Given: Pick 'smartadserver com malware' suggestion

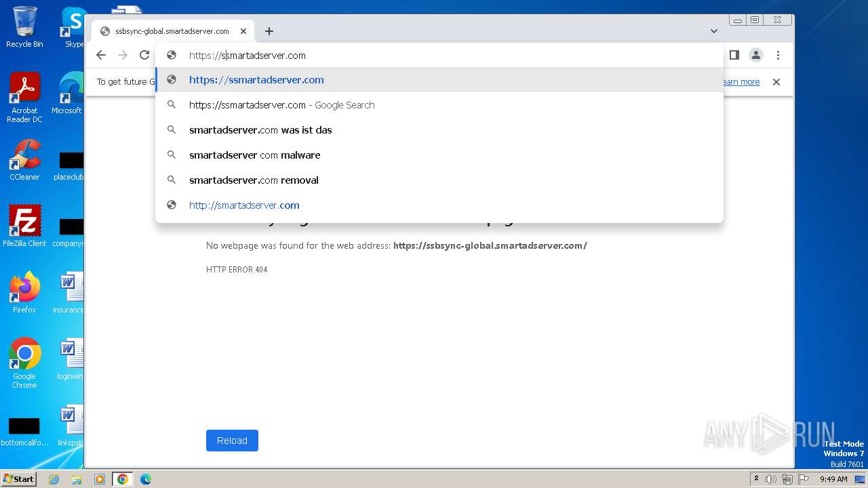Looking at the screenshot, I should pos(439,155).
